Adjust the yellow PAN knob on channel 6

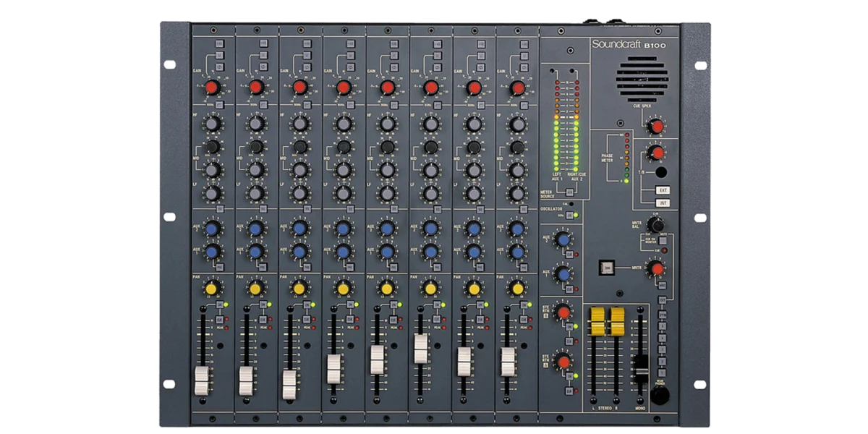(430, 288)
